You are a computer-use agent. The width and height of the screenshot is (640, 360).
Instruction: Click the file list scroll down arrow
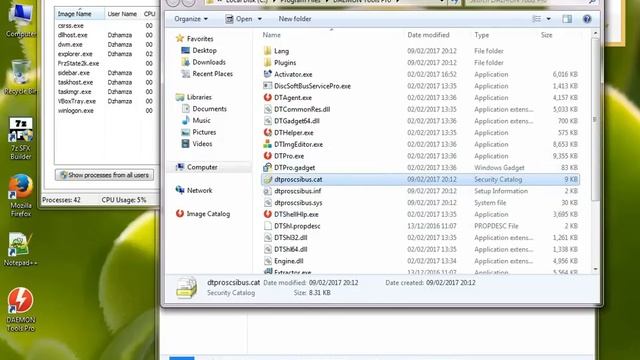tap(595, 269)
